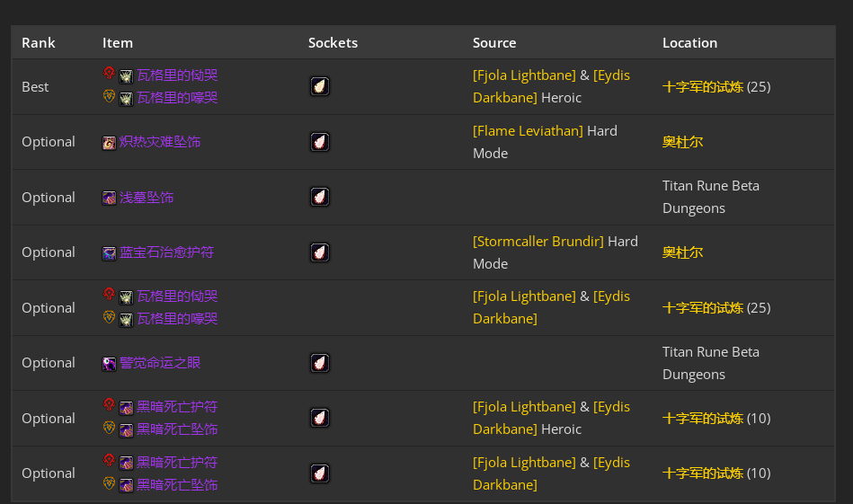This screenshot has height=504, width=853.
Task: Open the 浅墓坠饰 item link
Action: [x=147, y=198]
